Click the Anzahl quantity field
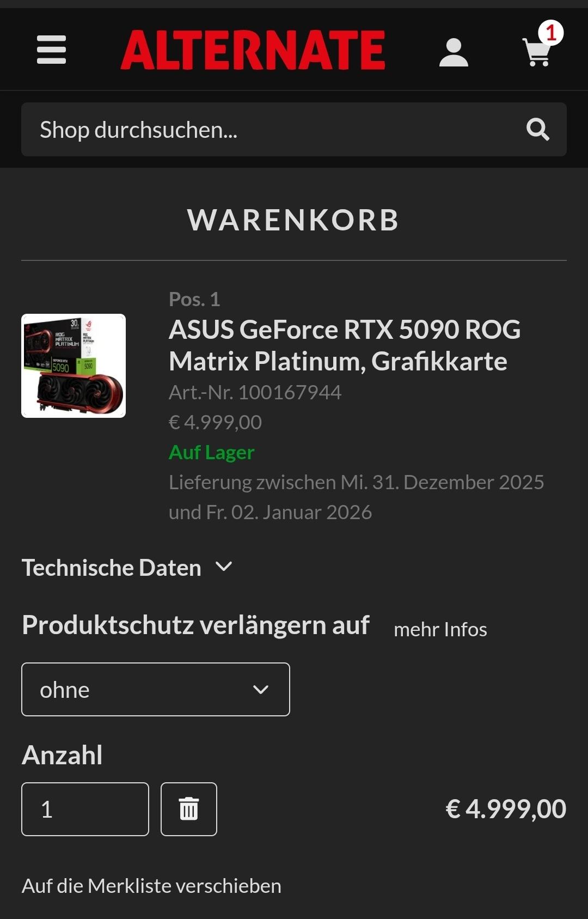The image size is (588, 919). coord(85,809)
